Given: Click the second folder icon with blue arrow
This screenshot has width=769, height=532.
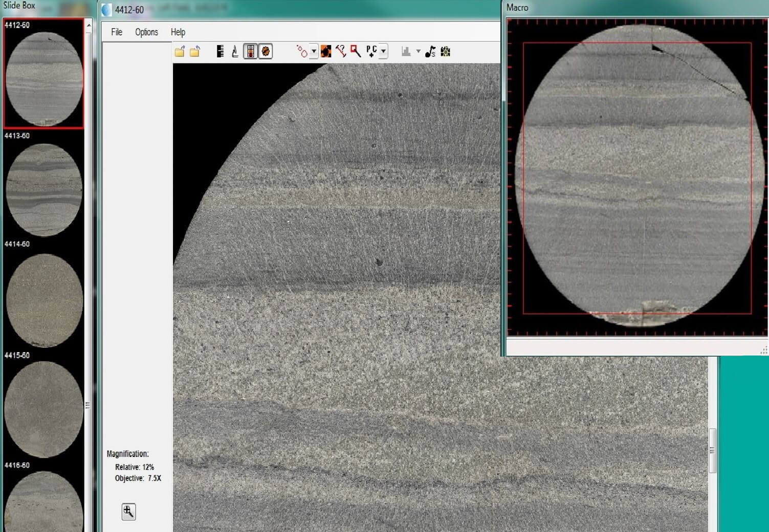Looking at the screenshot, I should pyautogui.click(x=195, y=52).
